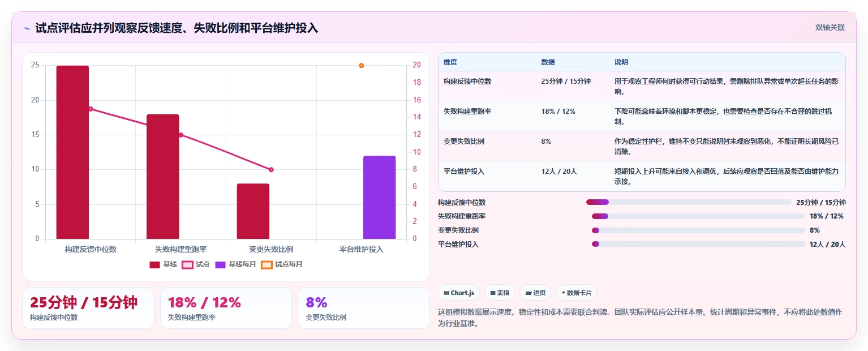Click the 双轴关联 label in header

tap(830, 27)
